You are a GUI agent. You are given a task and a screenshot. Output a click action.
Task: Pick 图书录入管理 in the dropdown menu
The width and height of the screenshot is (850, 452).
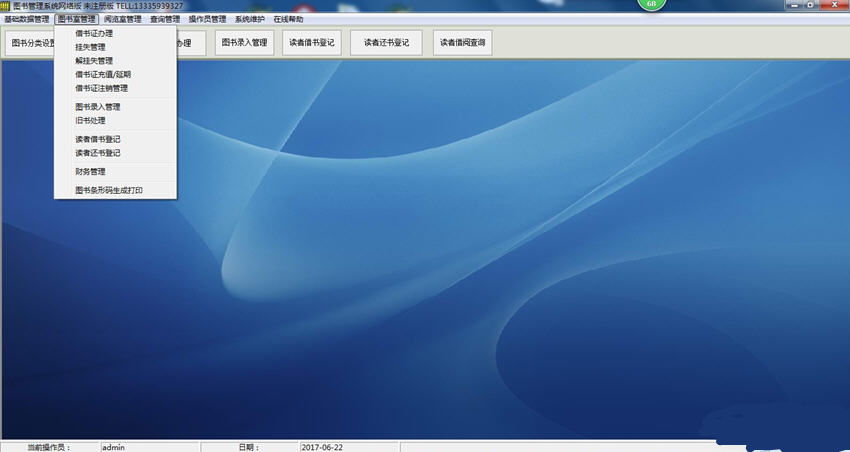(x=115, y=107)
